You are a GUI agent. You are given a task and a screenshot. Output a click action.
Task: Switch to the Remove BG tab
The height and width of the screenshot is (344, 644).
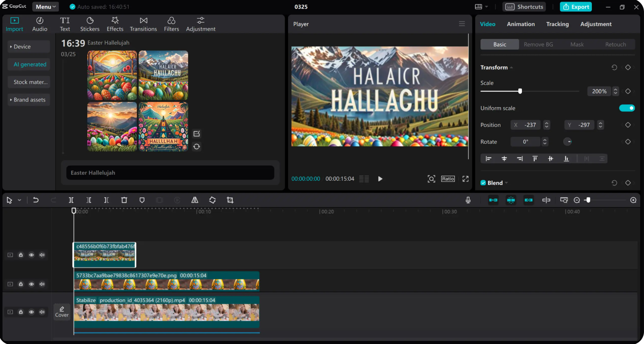(538, 44)
